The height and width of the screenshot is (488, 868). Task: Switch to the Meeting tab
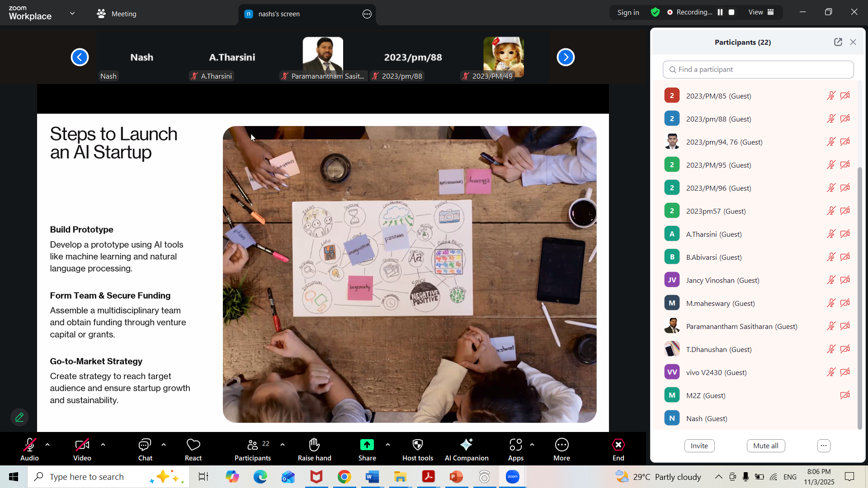tap(117, 14)
